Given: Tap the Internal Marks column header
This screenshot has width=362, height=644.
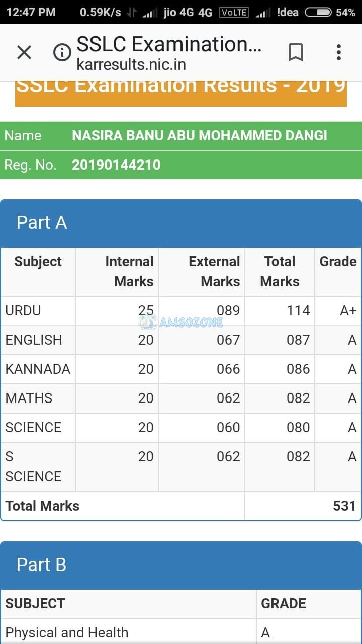Looking at the screenshot, I should [x=130, y=271].
